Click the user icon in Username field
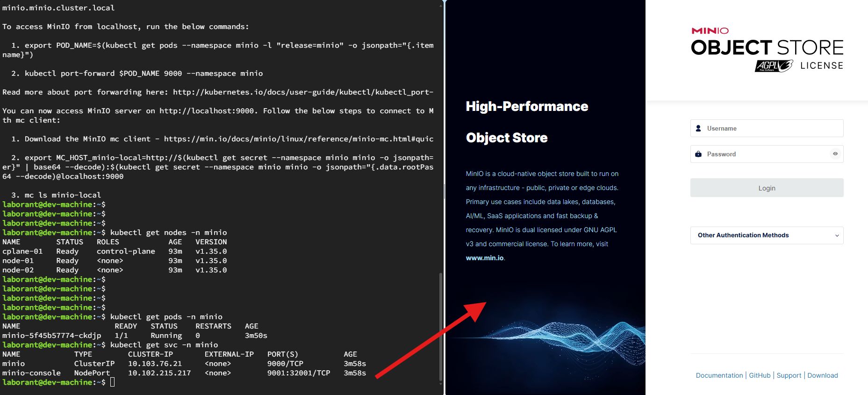 click(698, 128)
